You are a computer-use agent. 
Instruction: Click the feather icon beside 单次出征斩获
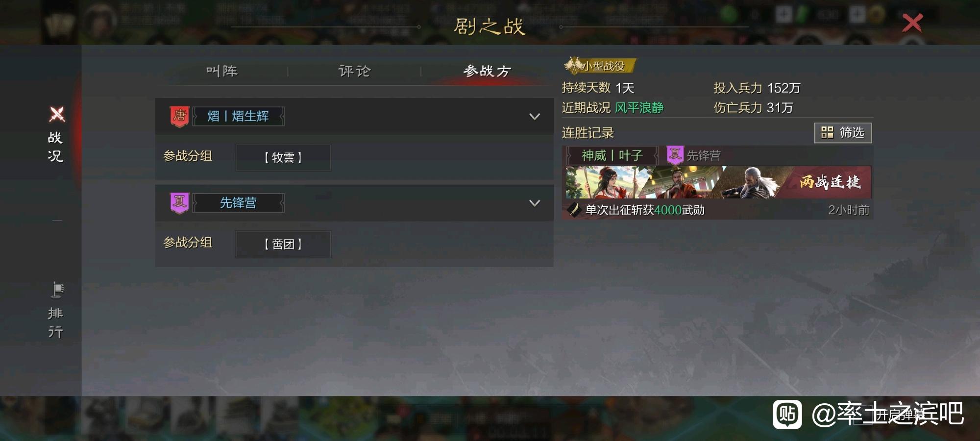(x=573, y=210)
